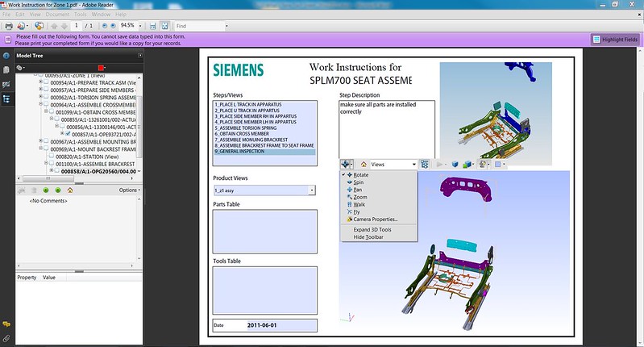Click the fit page toolbar icon

pyautogui.click(x=164, y=26)
